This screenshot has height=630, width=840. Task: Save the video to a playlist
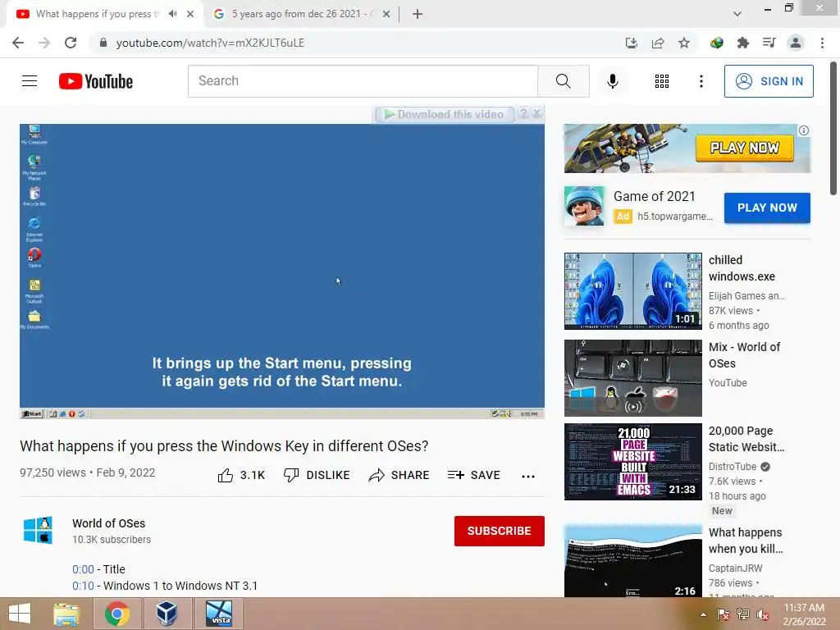pos(474,475)
